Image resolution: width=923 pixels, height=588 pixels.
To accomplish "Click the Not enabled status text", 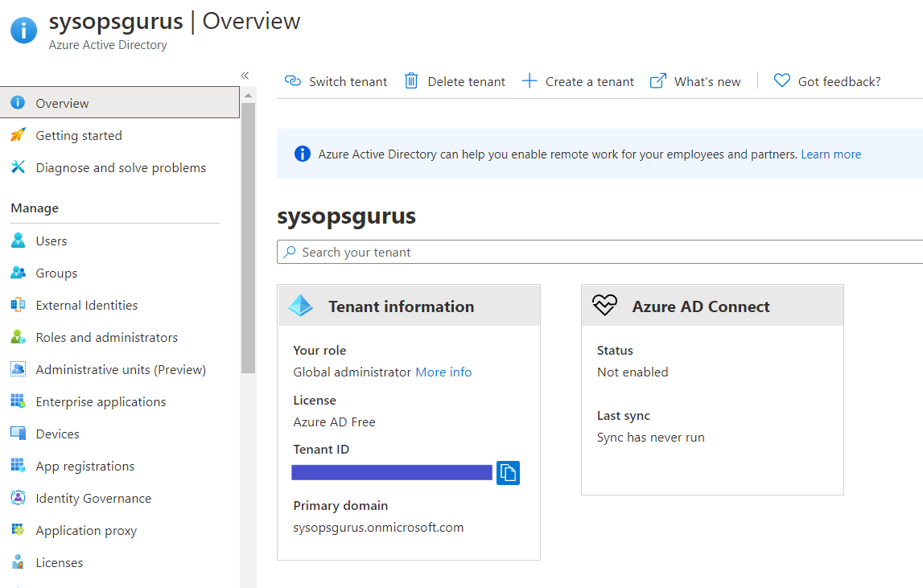I will (633, 372).
